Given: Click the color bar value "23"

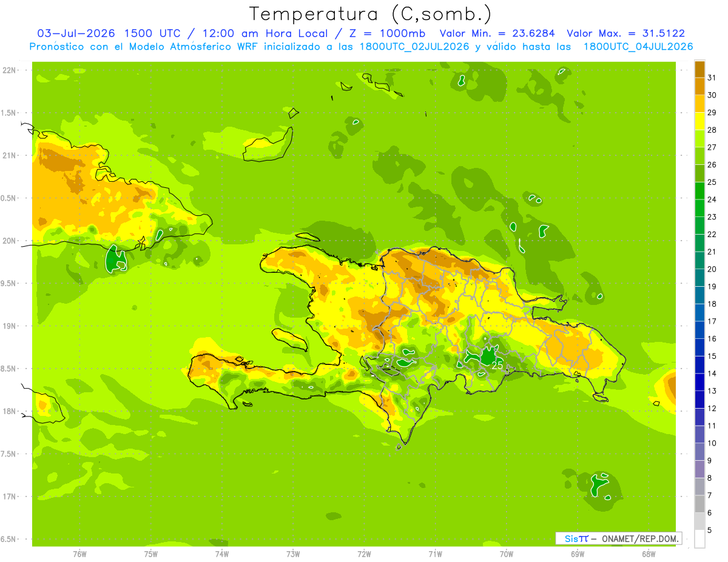Looking at the screenshot, I should pyautogui.click(x=712, y=217).
